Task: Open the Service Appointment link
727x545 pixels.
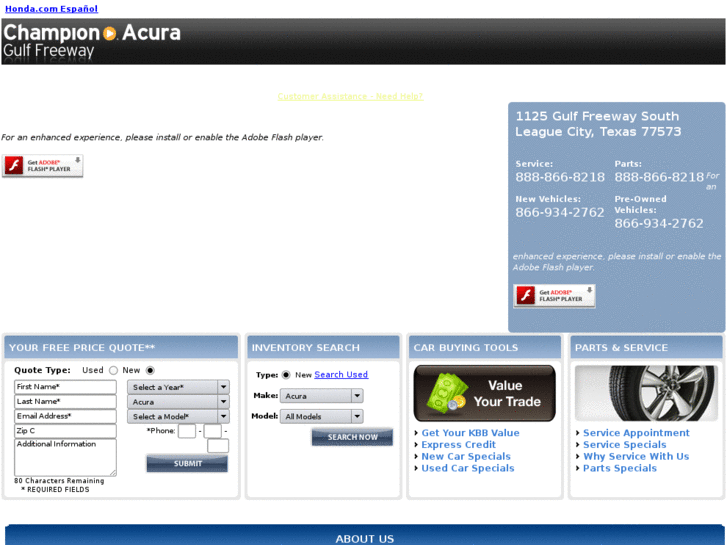Action: [x=636, y=433]
